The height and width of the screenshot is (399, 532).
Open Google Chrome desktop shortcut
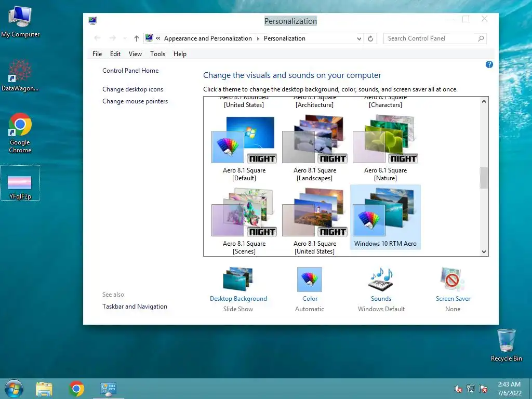[x=20, y=133]
